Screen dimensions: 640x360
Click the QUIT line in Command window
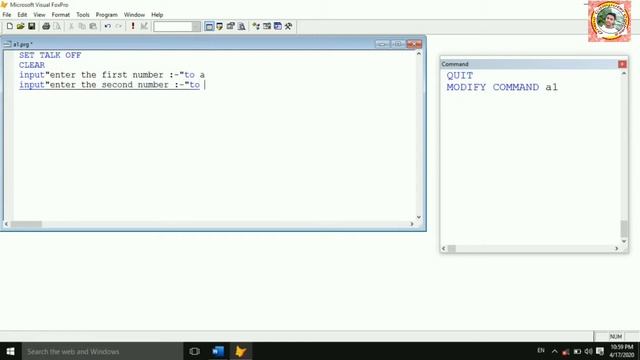460,76
